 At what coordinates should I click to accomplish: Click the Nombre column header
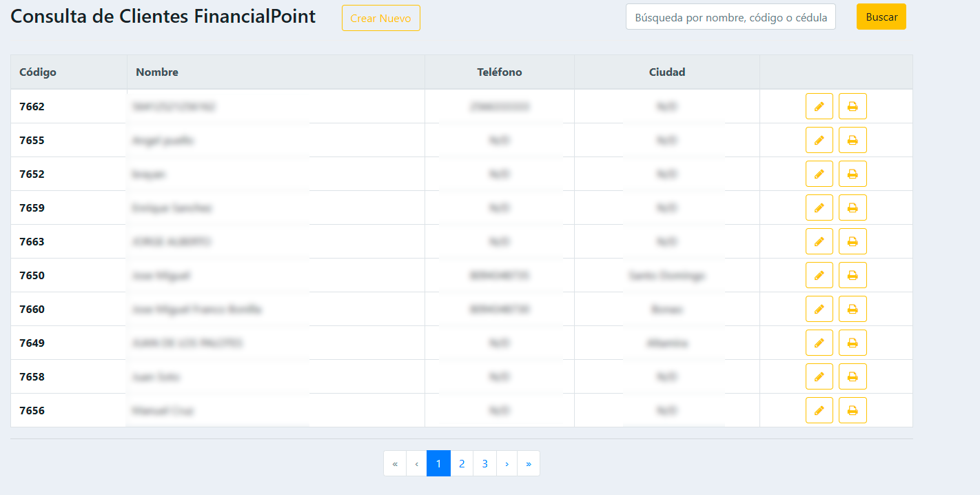157,72
